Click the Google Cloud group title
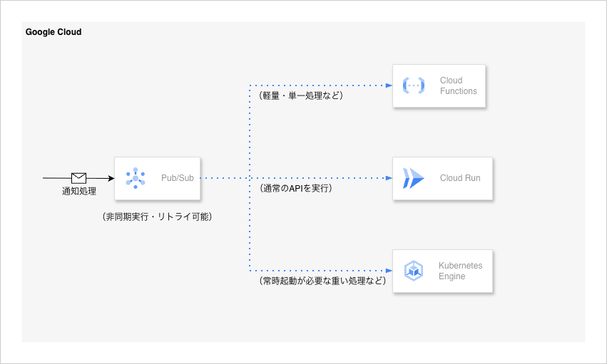The height and width of the screenshot is (364, 607). pyautogui.click(x=53, y=32)
